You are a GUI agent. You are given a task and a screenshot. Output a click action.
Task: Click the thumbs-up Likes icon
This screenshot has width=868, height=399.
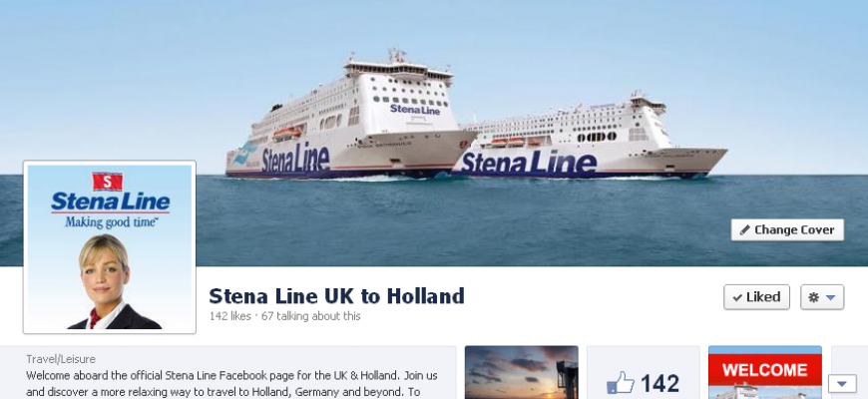pyautogui.click(x=620, y=383)
